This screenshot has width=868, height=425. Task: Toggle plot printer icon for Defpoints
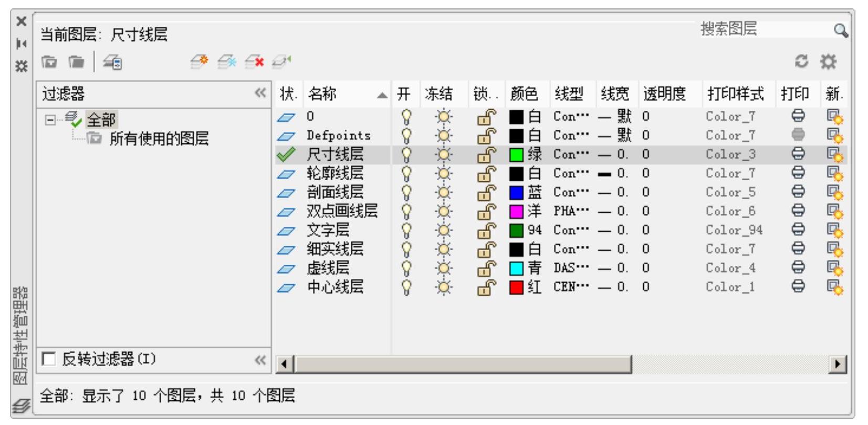798,134
